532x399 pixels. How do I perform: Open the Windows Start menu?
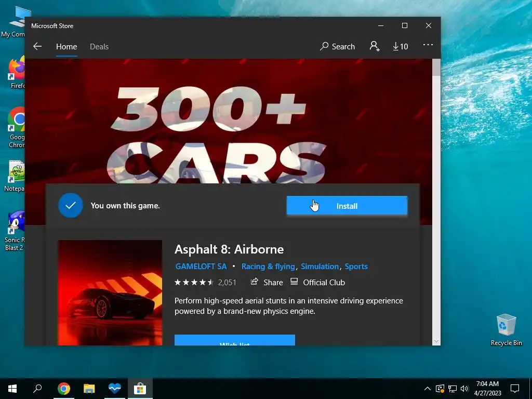coord(12,389)
